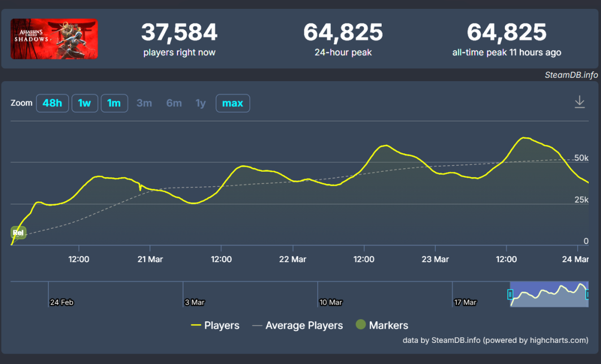Select the 48h zoom range

[52, 103]
